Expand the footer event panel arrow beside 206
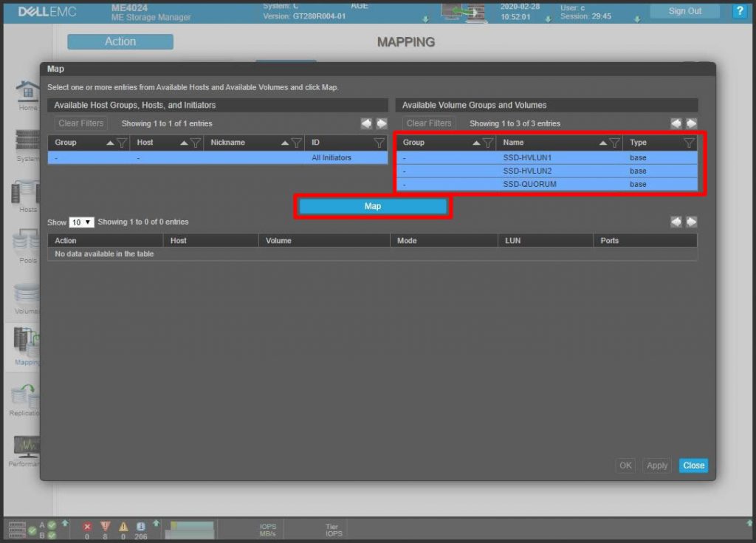Viewport: 756px width, 543px height. click(157, 523)
